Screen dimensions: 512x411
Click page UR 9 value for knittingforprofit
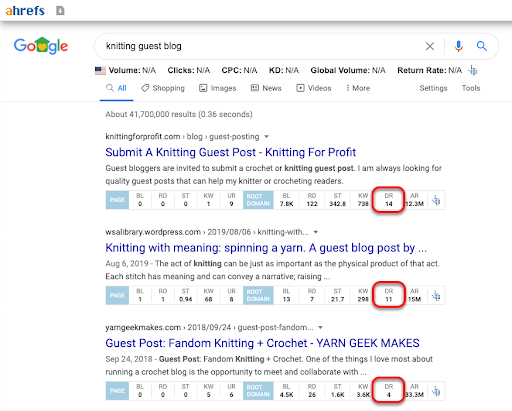point(231,204)
